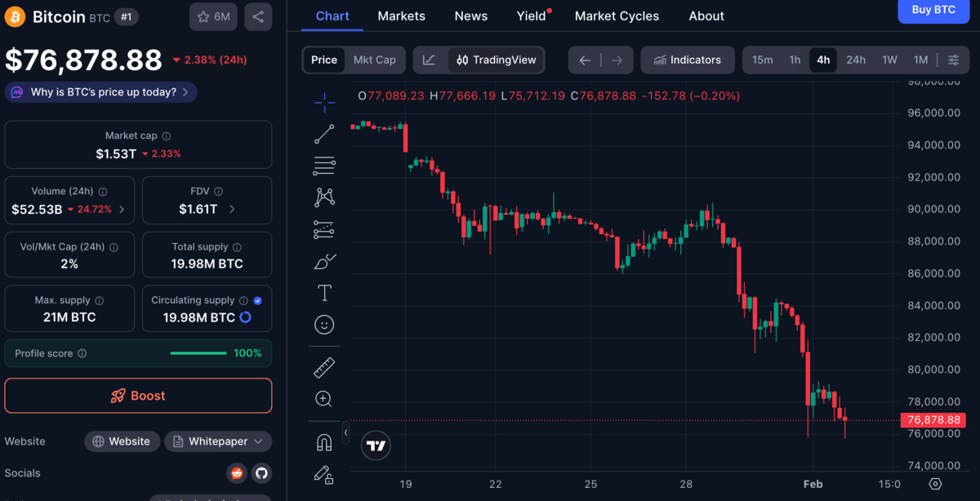
Task: Open the Indicators menu
Action: pos(688,60)
